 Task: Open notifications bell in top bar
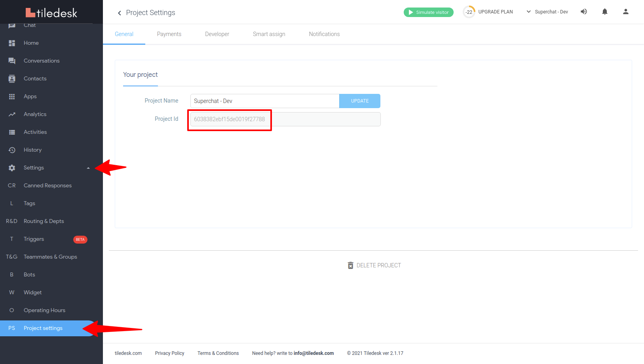(605, 11)
